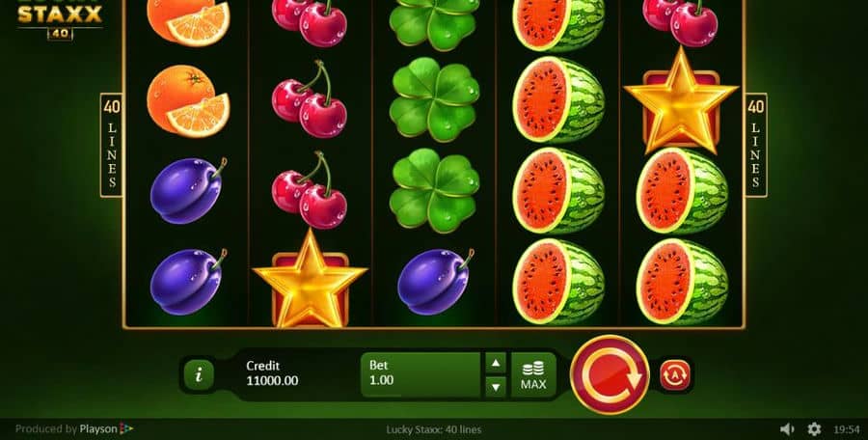Open the settings gear icon
868x440 pixels.
coord(814,429)
